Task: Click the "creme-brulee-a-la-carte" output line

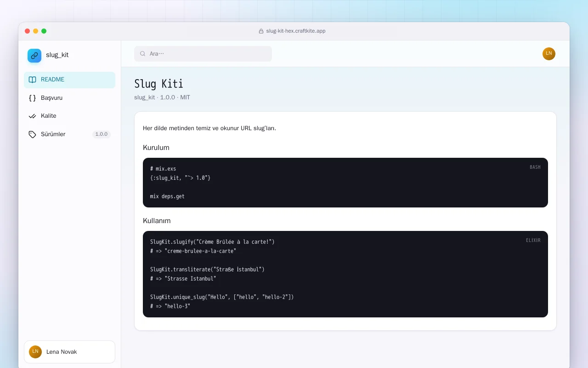Action: (x=193, y=251)
